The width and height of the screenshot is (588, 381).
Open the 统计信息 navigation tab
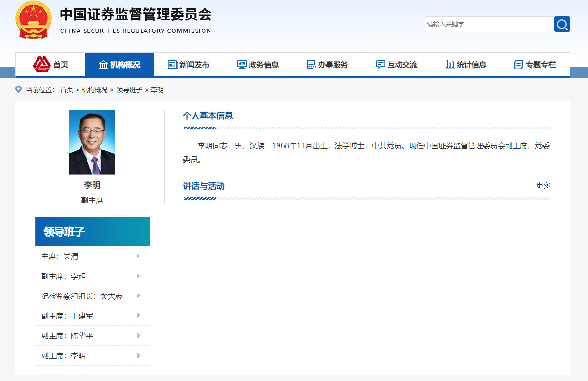(466, 64)
